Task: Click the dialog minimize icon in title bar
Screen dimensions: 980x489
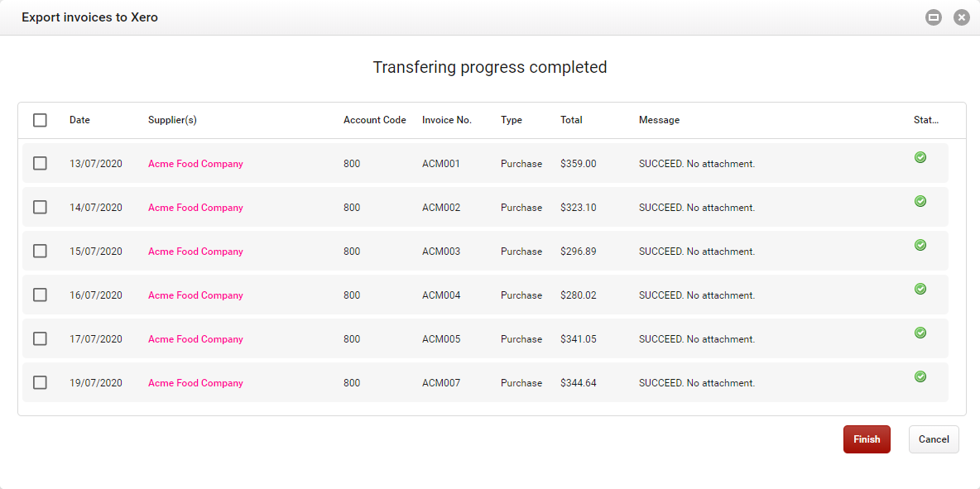Action: coord(934,17)
